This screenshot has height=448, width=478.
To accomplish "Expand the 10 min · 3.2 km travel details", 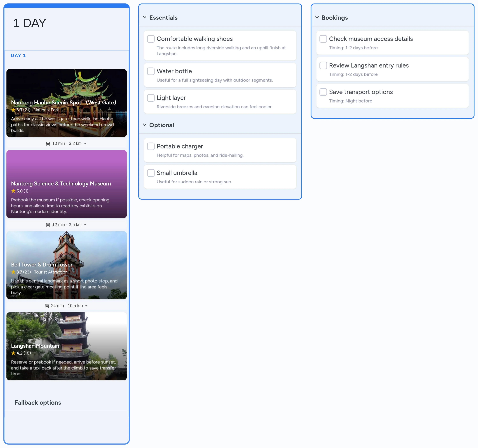I will [85, 143].
